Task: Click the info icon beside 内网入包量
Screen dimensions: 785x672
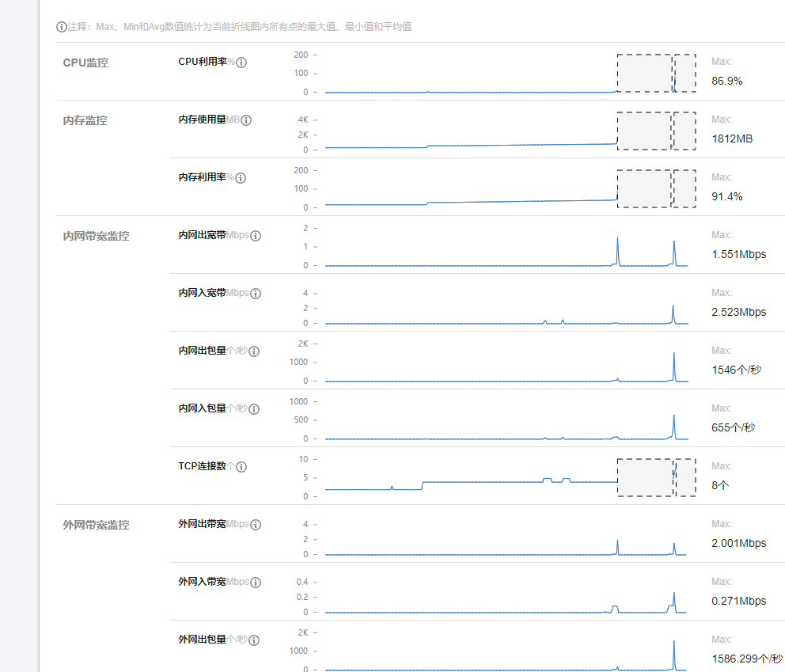Action: point(254,409)
